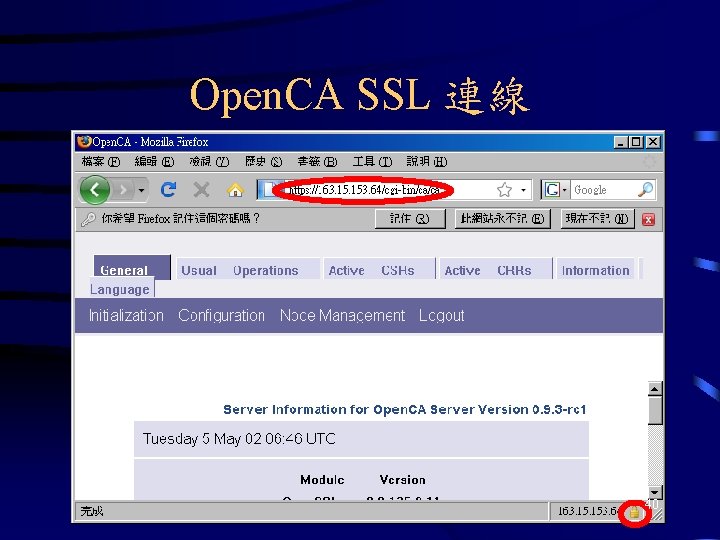Open the 檢視 (V) menu

click(x=209, y=162)
